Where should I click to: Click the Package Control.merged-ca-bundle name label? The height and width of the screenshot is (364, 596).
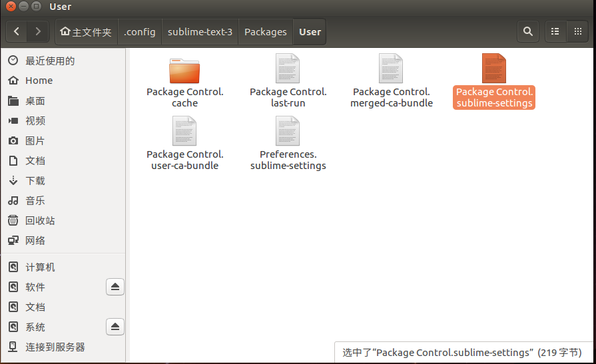392,98
